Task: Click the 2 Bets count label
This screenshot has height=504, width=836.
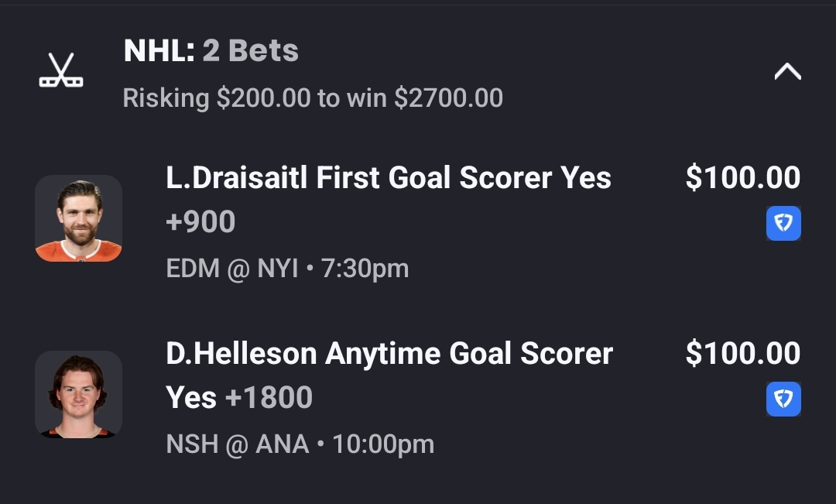Action: [x=250, y=51]
